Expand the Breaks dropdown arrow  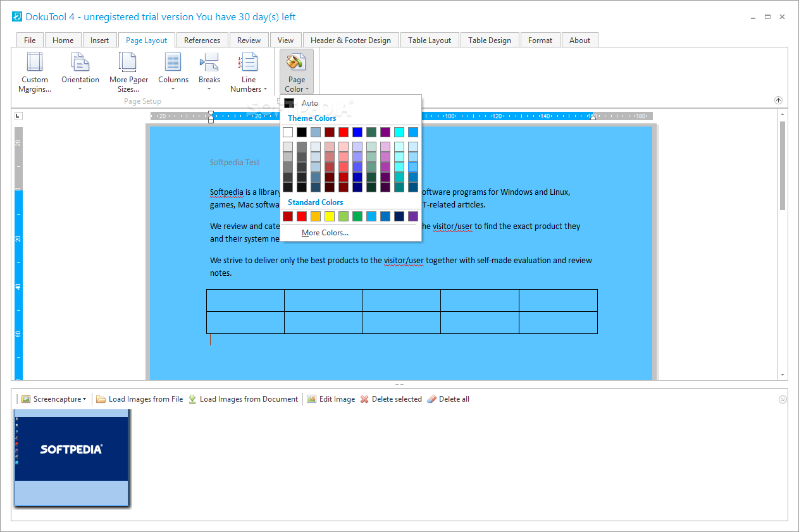pyautogui.click(x=209, y=89)
